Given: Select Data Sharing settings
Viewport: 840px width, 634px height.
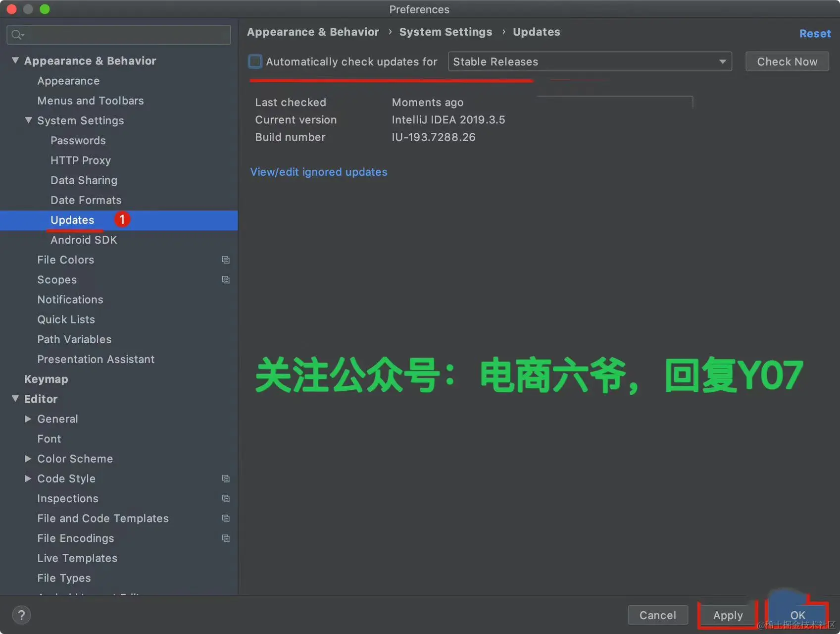Looking at the screenshot, I should [84, 180].
